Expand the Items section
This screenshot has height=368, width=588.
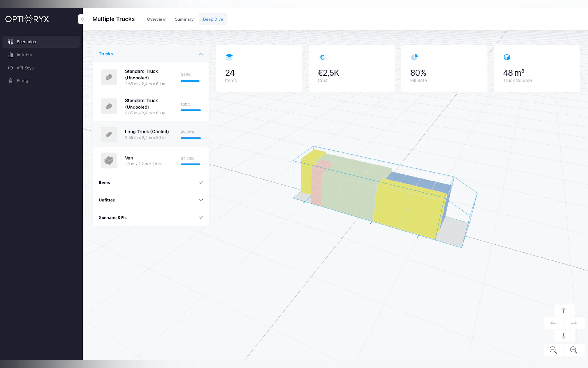[200, 183]
